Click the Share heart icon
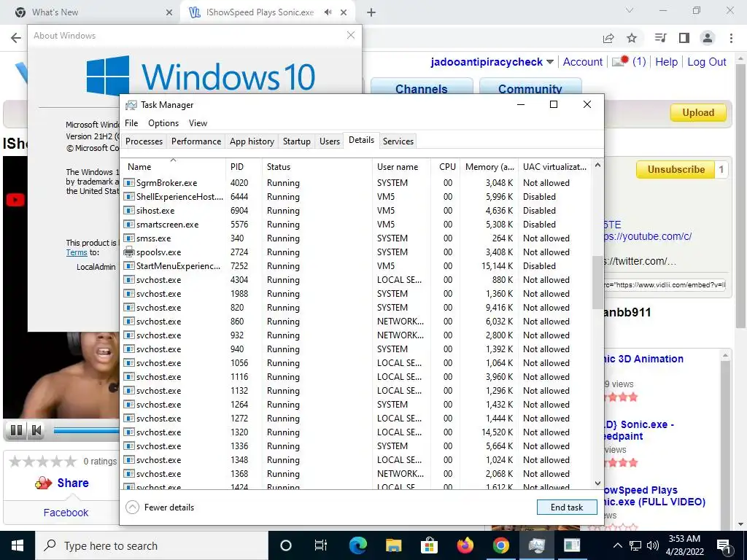Image resolution: width=747 pixels, height=560 pixels. pyautogui.click(x=43, y=483)
